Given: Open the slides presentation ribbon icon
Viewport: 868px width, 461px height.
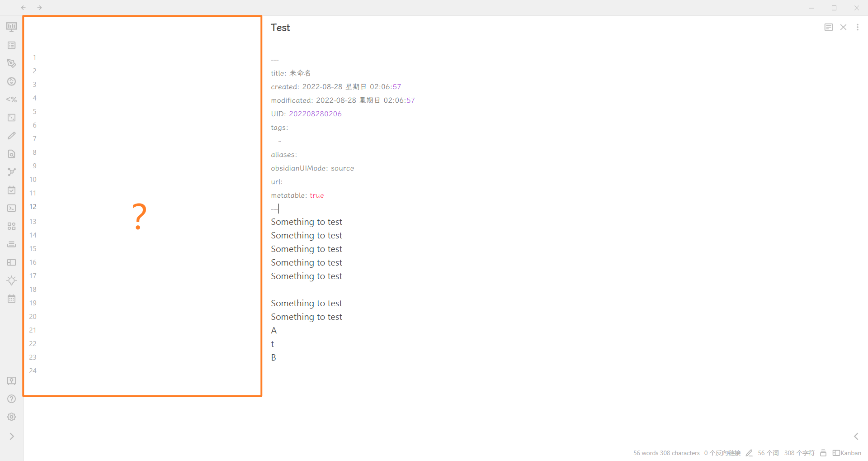Looking at the screenshot, I should coord(11,27).
